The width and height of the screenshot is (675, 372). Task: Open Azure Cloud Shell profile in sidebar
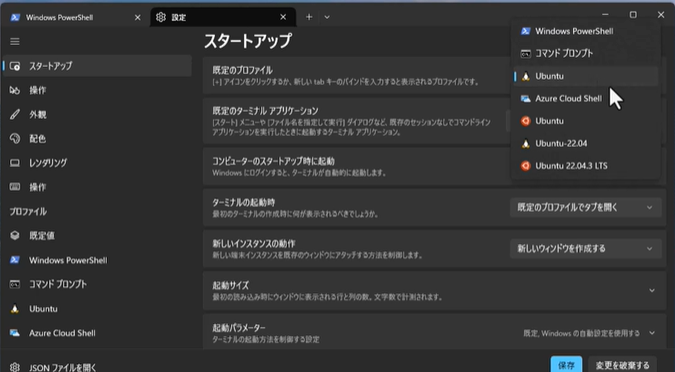tap(97, 333)
